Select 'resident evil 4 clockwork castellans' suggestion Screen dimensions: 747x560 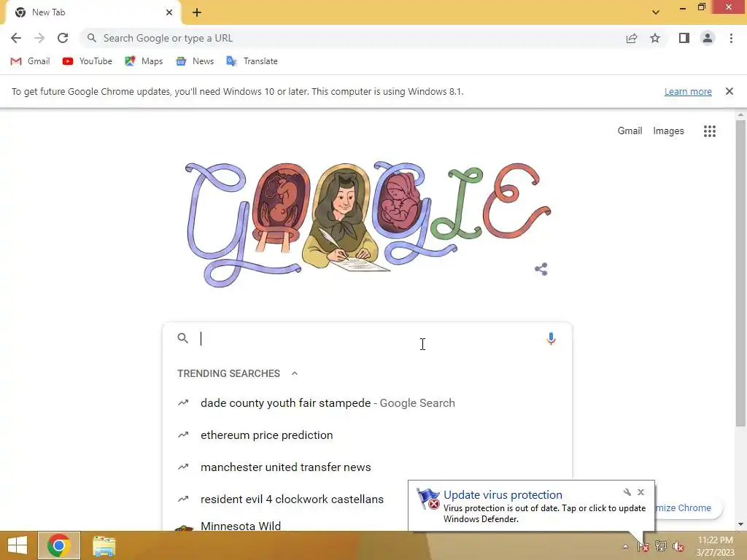[285, 499]
